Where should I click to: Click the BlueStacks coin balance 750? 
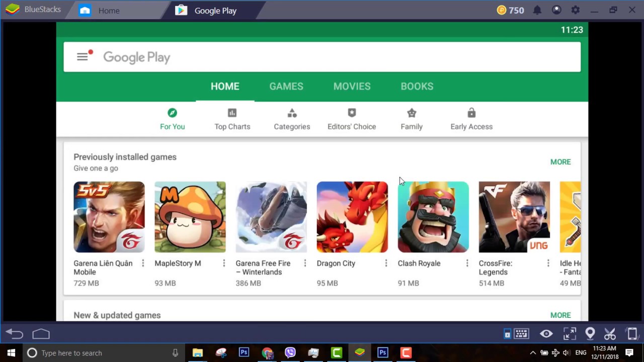[511, 10]
